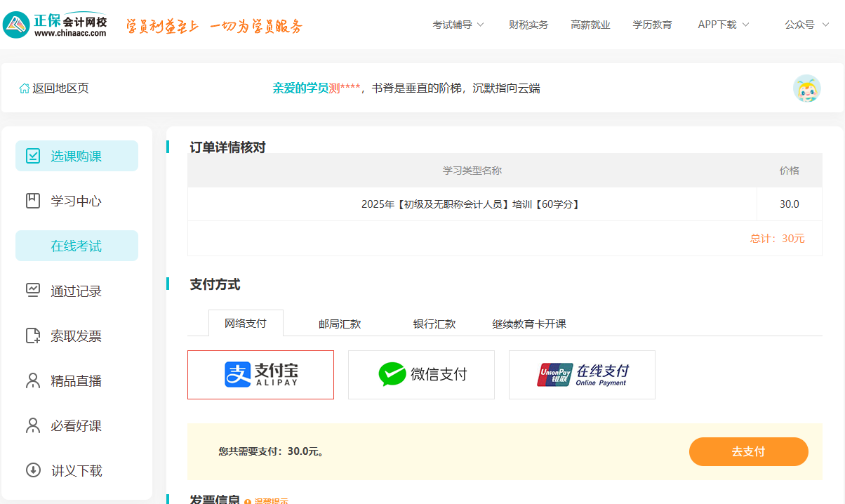Click the 30.0 price cell
Screen dimensions: 845x504
click(790, 204)
